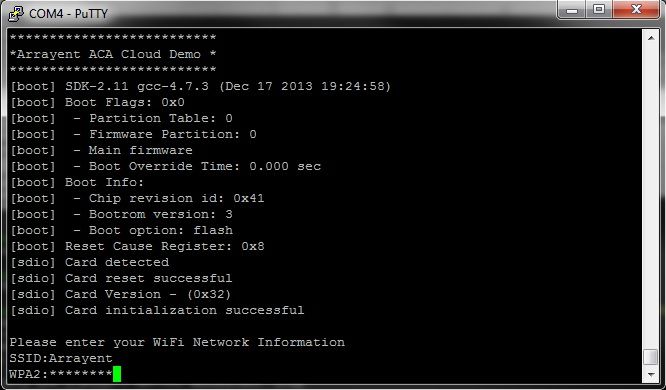
Task: Click the green terminal cursor block
Action: pos(117,374)
